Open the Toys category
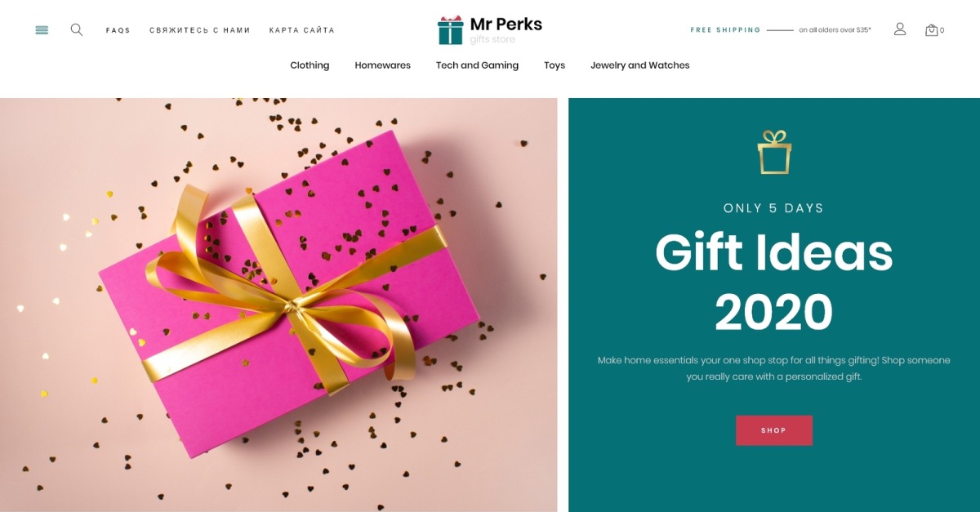 [x=555, y=65]
